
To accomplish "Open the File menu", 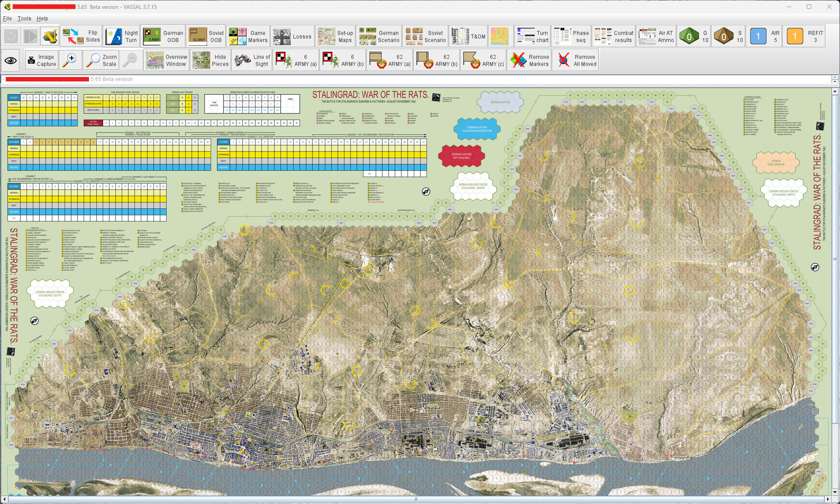I will pos(8,19).
